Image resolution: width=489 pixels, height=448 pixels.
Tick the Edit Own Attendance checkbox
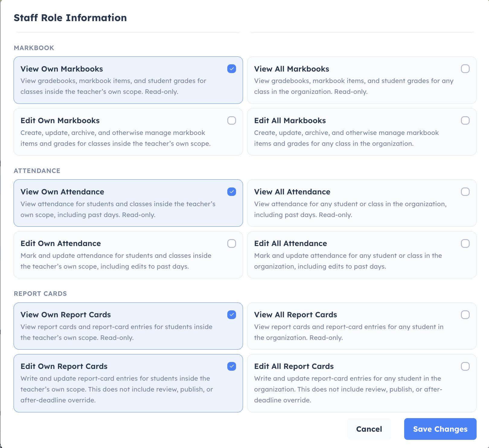coord(232,243)
